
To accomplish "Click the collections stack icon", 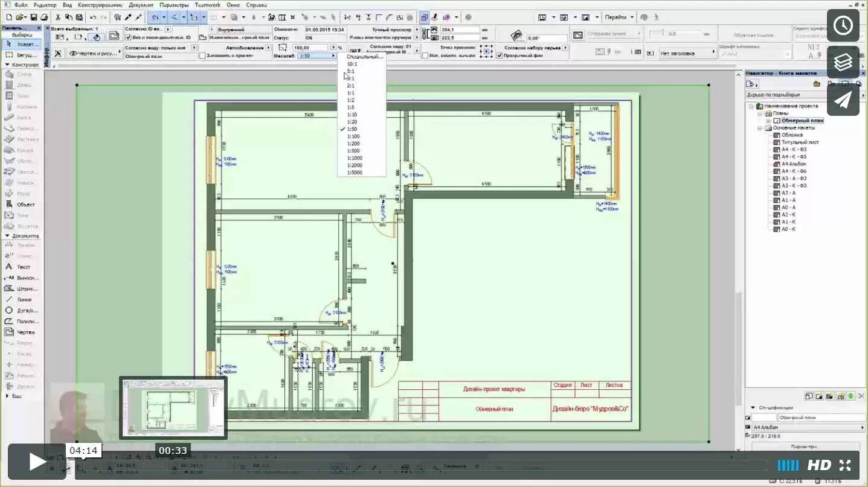I will (843, 62).
